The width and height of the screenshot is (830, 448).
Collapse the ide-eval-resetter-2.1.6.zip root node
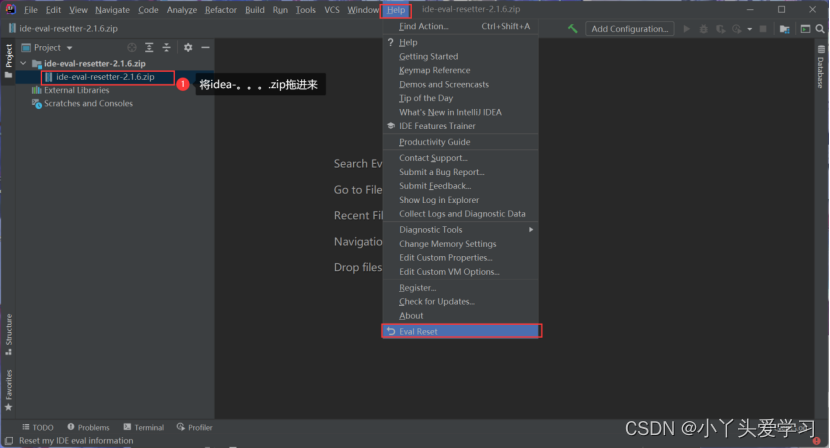(x=23, y=63)
